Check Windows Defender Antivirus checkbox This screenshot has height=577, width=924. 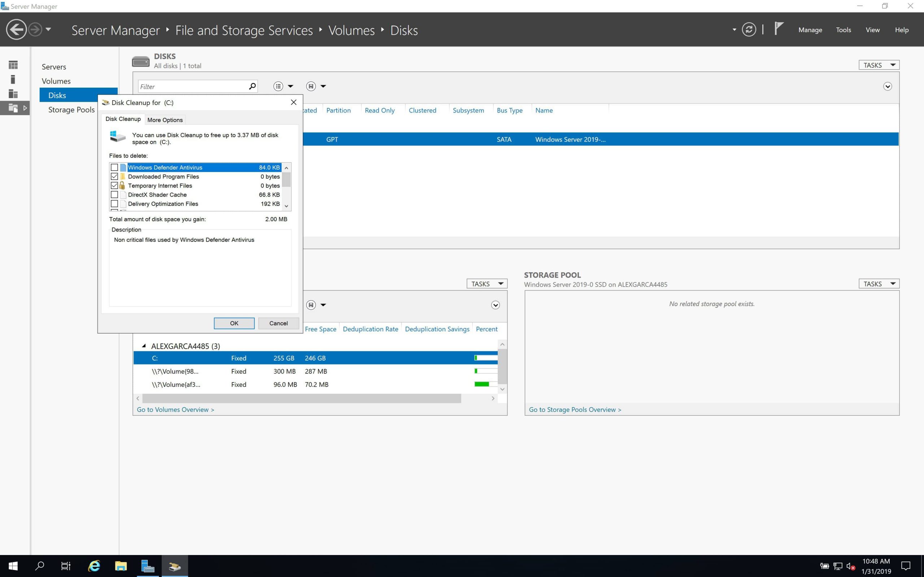click(x=114, y=168)
